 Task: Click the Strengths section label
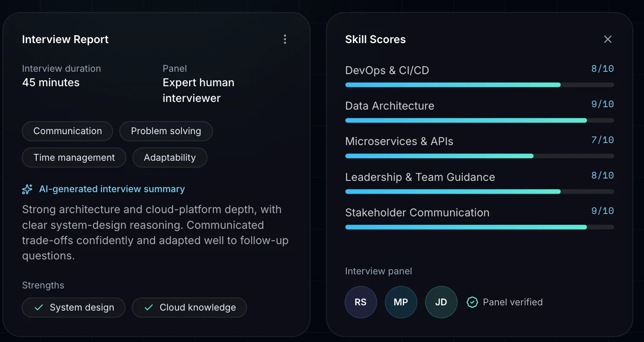[43, 285]
